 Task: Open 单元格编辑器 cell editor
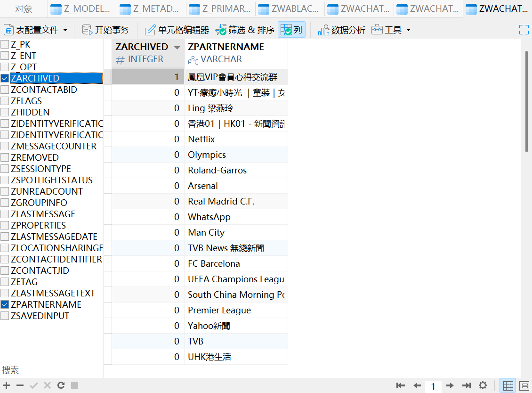[x=177, y=30]
